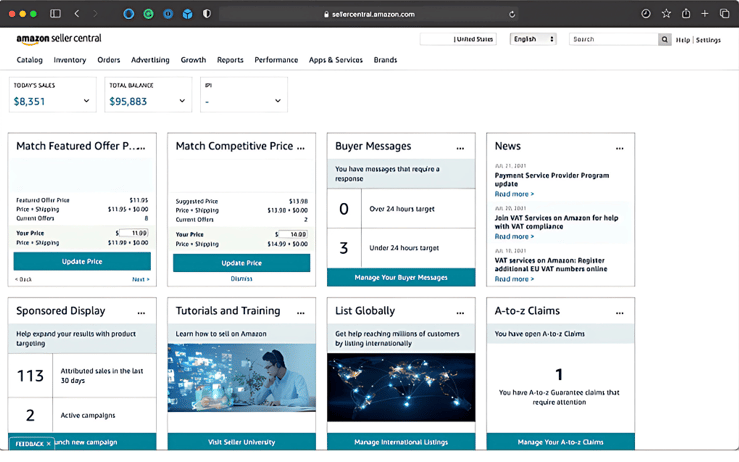Click Next link in Featured Offer card
This screenshot has width=739, height=462.
click(140, 280)
